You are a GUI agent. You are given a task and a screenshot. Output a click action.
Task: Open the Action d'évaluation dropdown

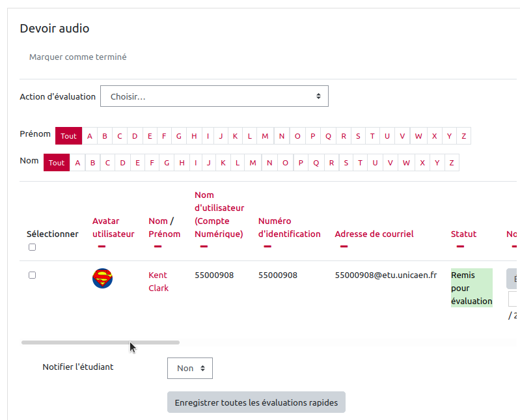214,96
